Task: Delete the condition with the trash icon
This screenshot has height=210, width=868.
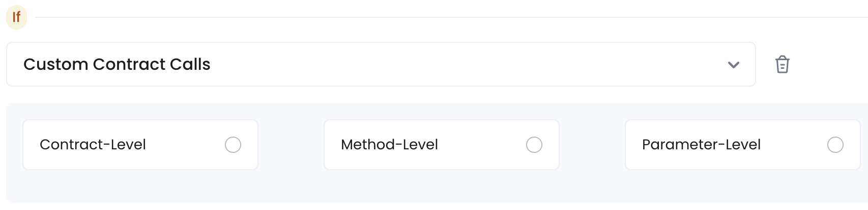Action: [x=782, y=65]
